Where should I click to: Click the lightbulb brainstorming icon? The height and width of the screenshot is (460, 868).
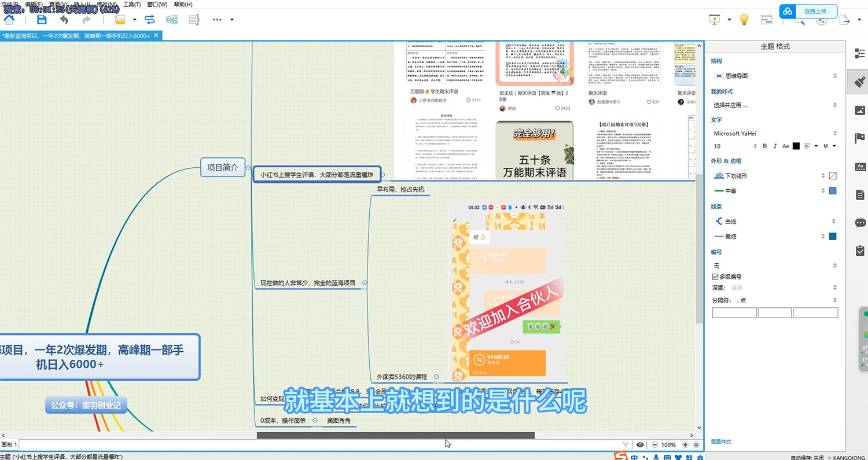coord(744,20)
